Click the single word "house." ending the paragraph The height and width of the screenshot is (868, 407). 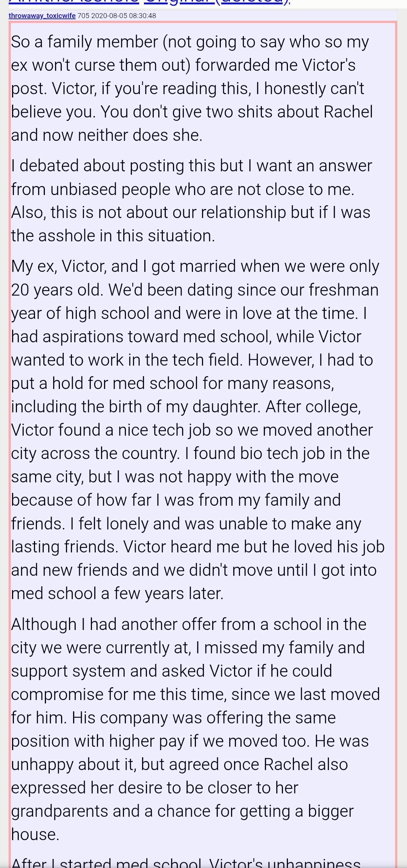click(x=35, y=834)
